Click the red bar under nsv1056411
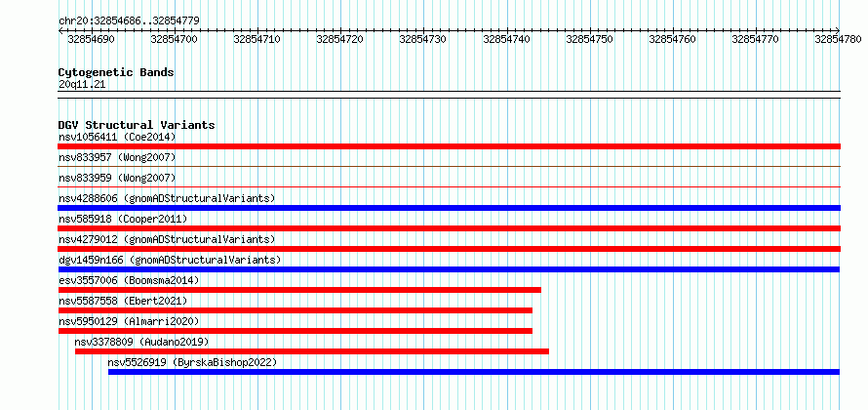The image size is (868, 410). coord(449,146)
